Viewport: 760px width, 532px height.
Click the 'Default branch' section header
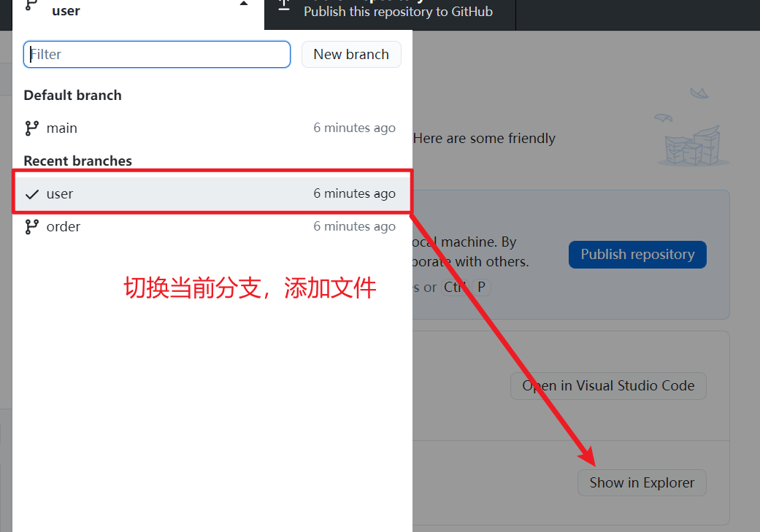[x=72, y=96]
